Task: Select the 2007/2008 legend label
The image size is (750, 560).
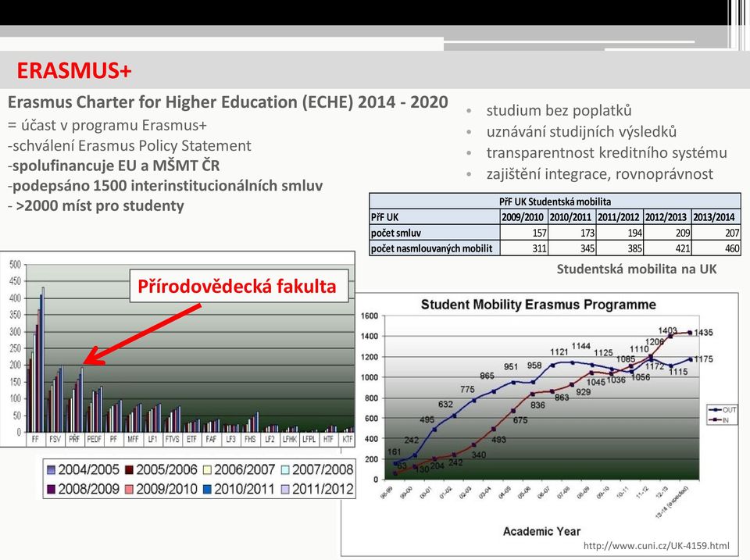Action: click(x=323, y=469)
